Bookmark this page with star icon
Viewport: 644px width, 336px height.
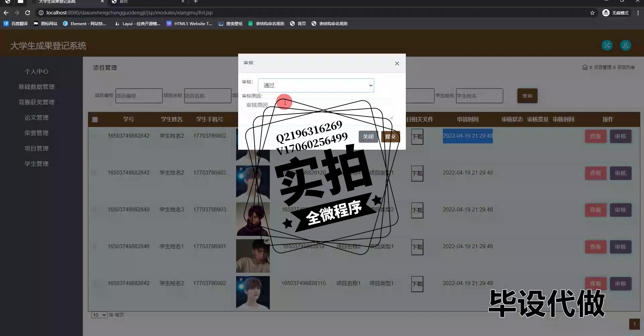(x=592, y=13)
